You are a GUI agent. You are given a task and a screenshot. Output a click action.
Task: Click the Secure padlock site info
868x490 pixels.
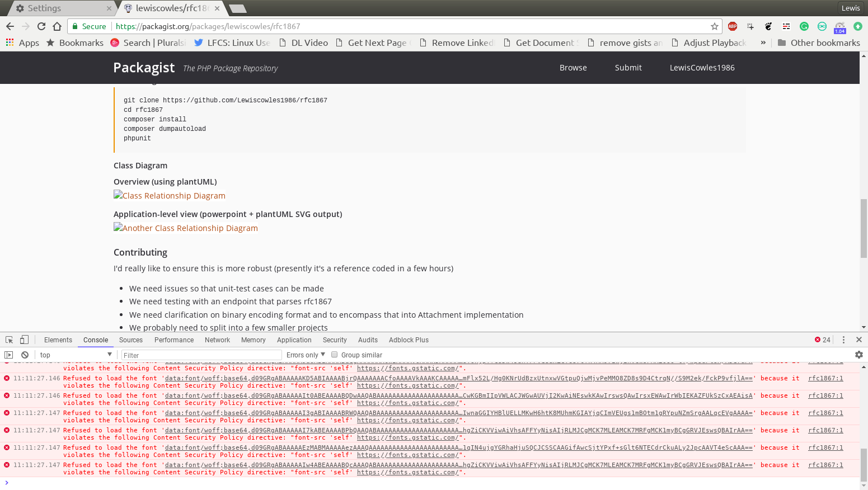tap(89, 26)
